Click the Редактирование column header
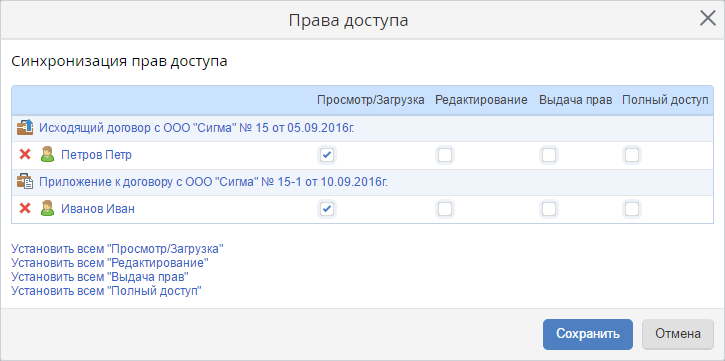Image resolution: width=725 pixels, height=361 pixels. coord(481,100)
